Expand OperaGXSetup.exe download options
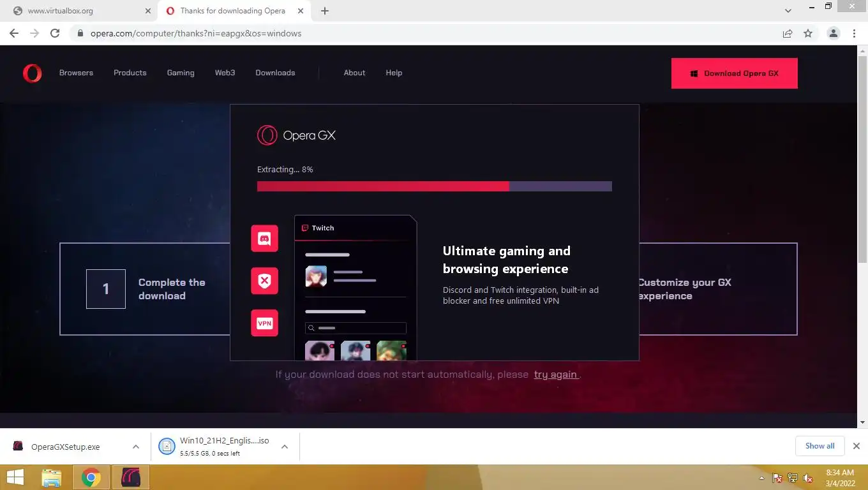 136,447
